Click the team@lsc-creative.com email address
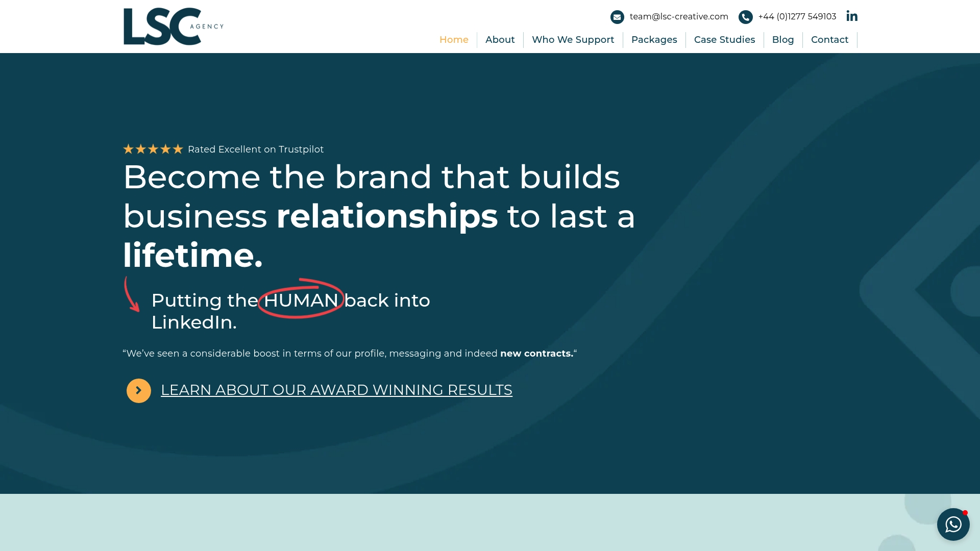 (x=679, y=16)
